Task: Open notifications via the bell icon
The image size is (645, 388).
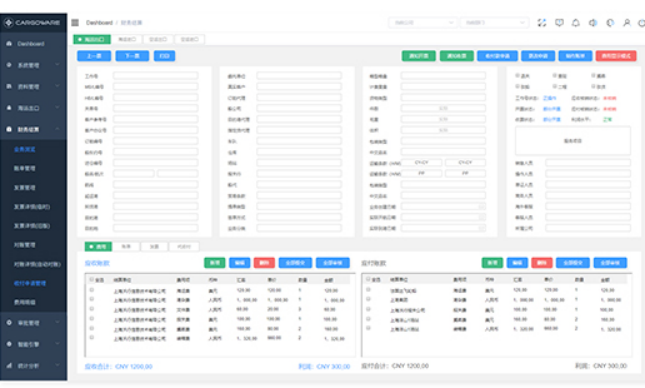Action: pyautogui.click(x=576, y=23)
